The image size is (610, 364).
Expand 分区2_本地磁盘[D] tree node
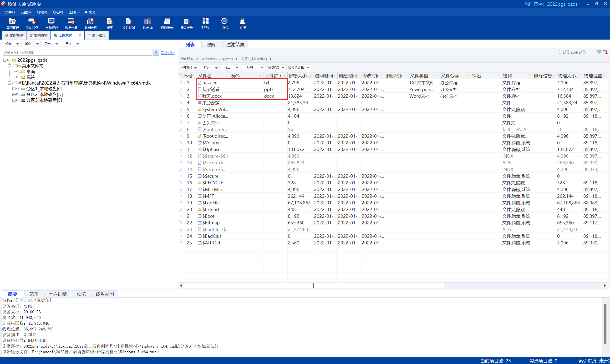pos(14,94)
